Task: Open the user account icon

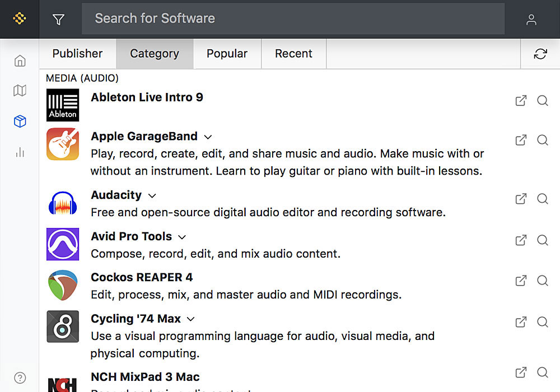Action: click(531, 19)
